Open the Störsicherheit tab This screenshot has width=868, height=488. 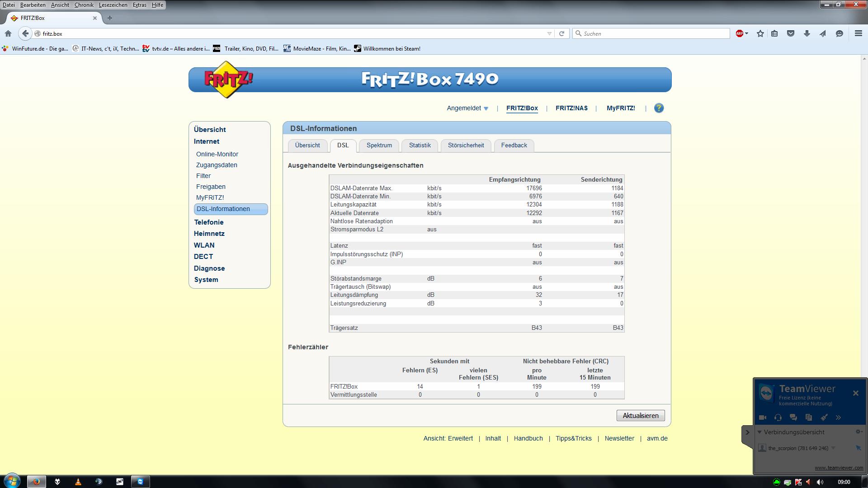(466, 145)
